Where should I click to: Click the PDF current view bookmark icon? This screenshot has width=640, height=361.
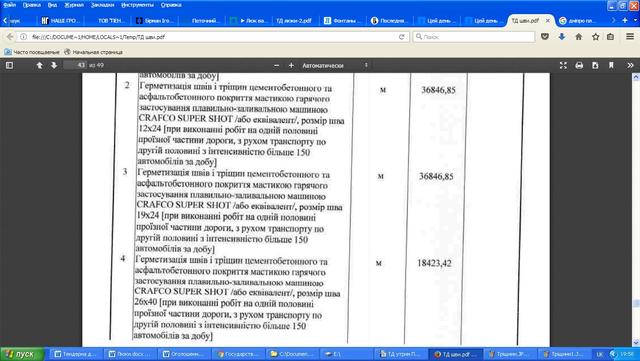point(611,65)
